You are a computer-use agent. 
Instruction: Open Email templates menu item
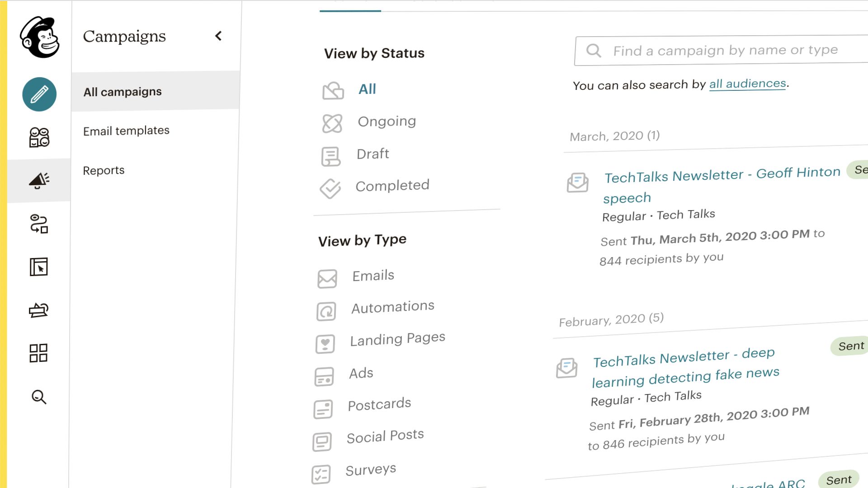click(126, 131)
